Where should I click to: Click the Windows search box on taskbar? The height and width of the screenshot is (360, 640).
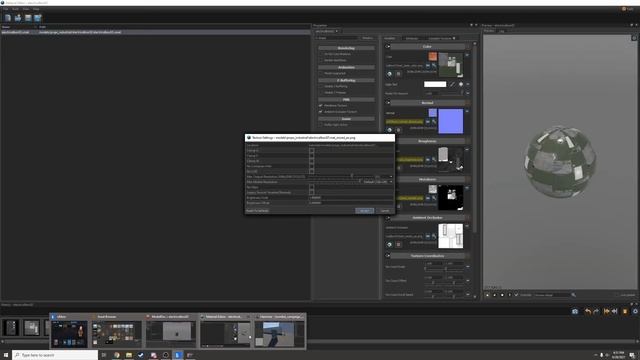pyautogui.click(x=55, y=355)
